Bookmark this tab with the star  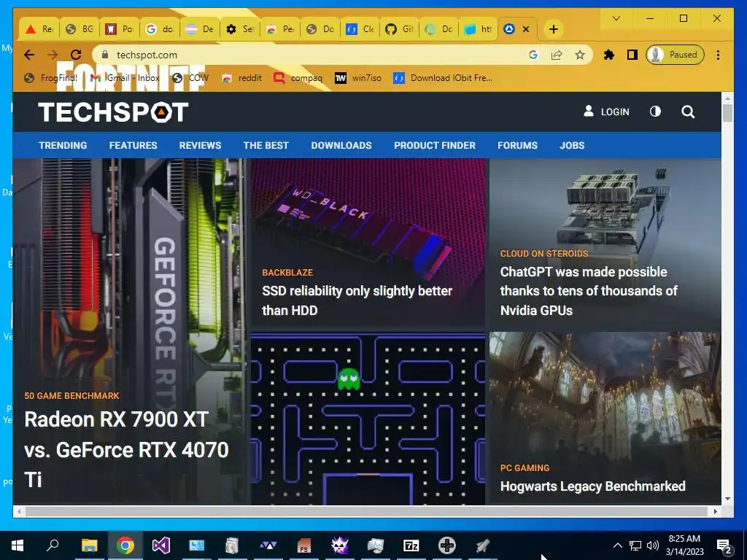point(580,55)
